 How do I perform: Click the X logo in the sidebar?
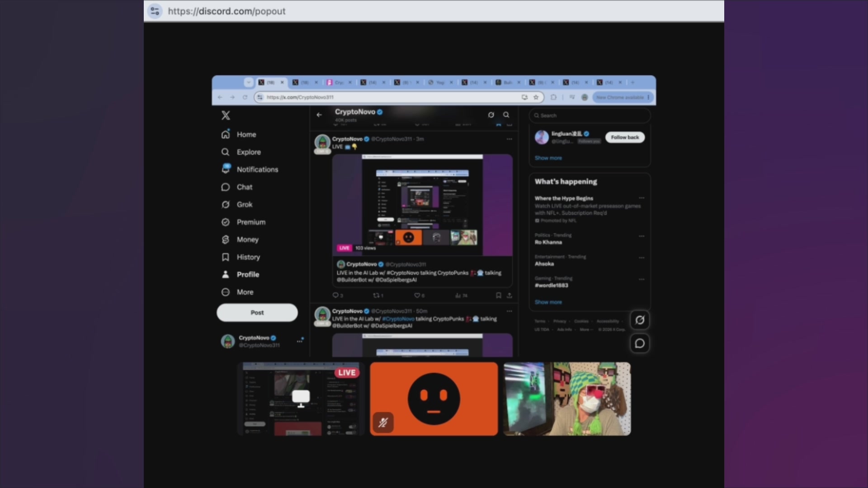[x=226, y=115]
